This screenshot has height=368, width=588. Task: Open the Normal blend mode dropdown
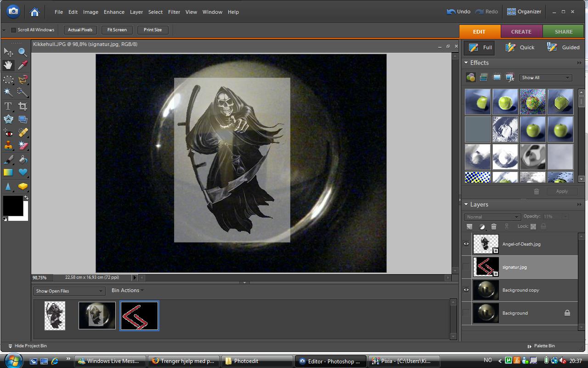pos(492,217)
